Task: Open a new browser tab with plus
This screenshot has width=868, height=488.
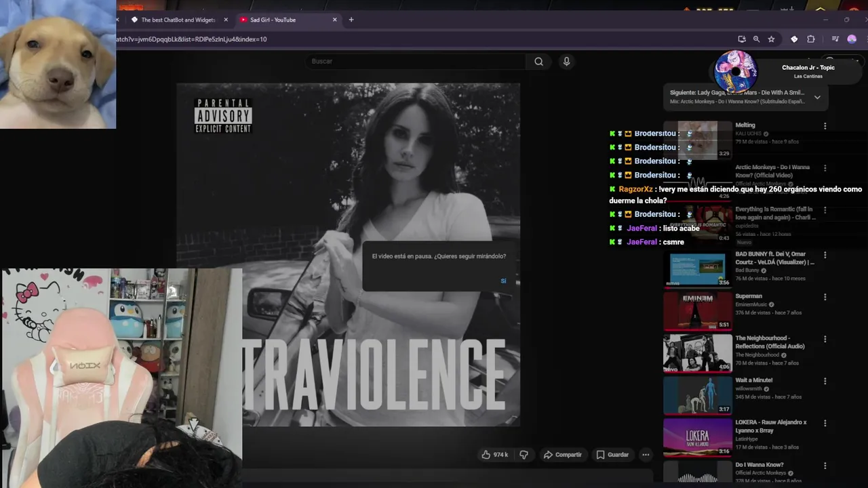Action: (351, 20)
